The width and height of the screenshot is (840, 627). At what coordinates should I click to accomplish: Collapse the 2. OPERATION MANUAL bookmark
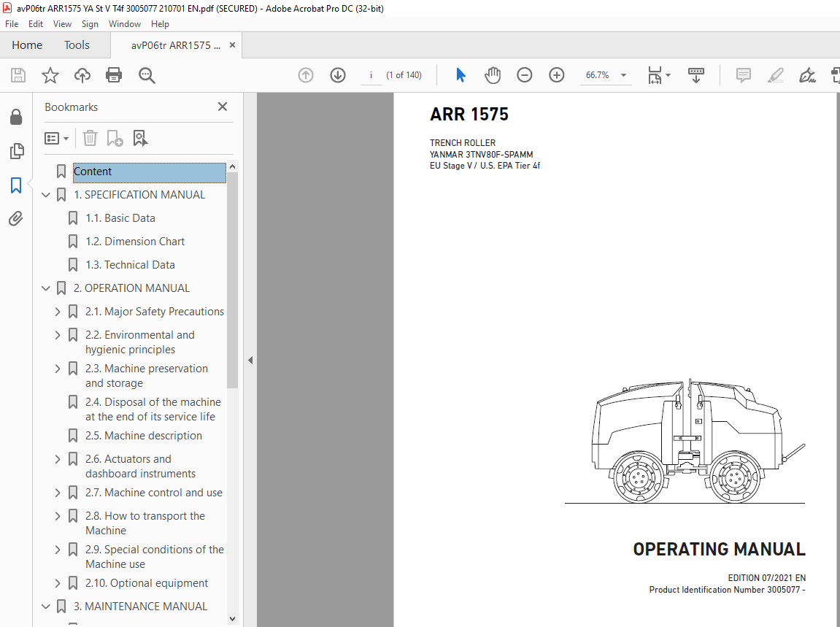[46, 288]
